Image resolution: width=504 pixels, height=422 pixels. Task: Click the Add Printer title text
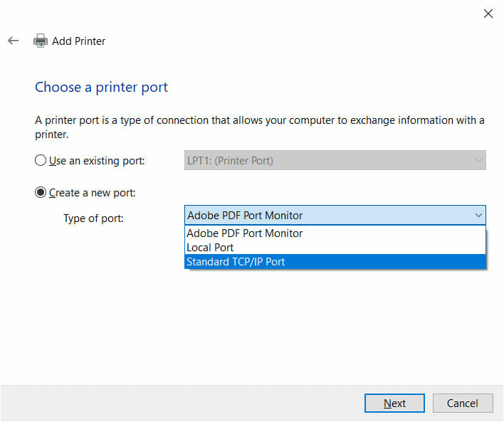(x=79, y=41)
